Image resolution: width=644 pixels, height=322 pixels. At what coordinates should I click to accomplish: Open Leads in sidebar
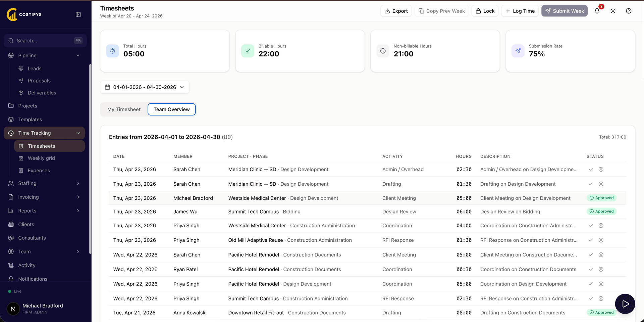(x=49, y=68)
